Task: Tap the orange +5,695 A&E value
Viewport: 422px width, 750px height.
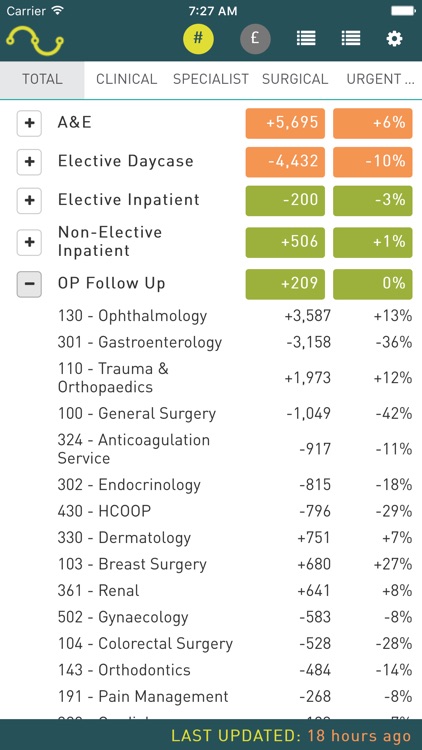Action: (285, 123)
